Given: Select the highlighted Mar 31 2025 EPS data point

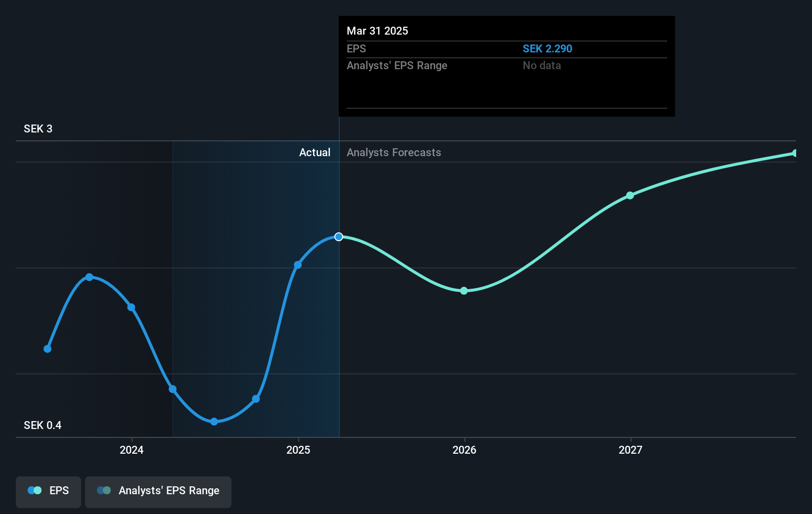Looking at the screenshot, I should [x=339, y=237].
